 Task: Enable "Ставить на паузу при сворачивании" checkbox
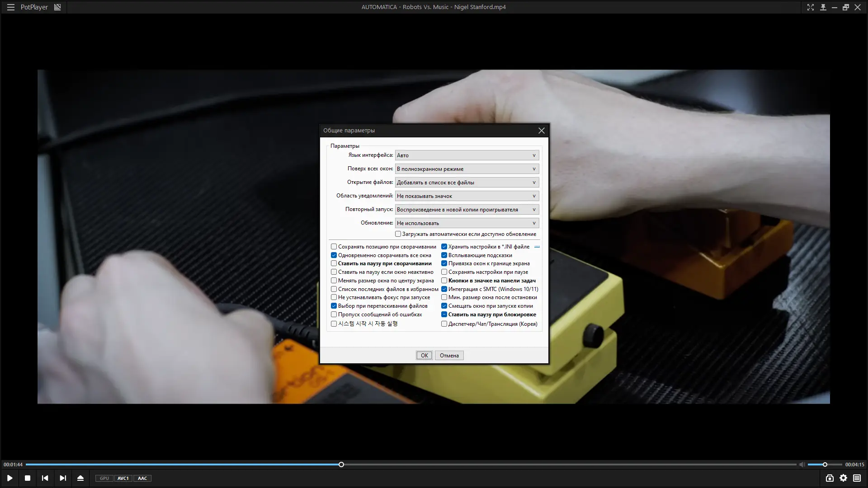coord(334,263)
